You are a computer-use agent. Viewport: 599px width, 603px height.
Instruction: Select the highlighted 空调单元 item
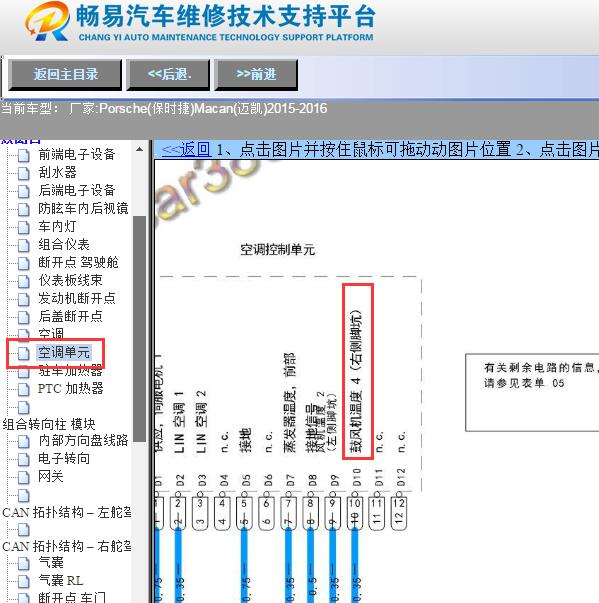pos(64,353)
